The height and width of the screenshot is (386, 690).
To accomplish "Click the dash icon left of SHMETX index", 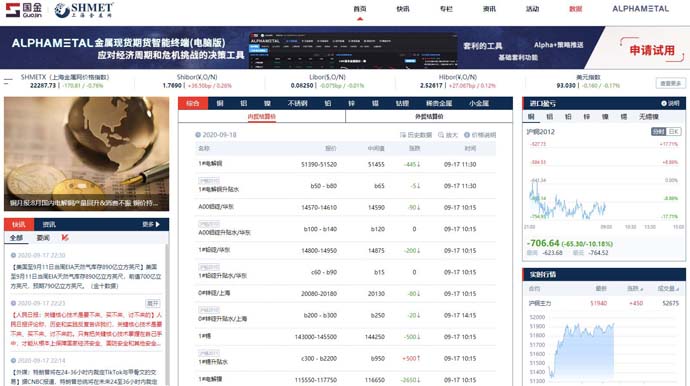I will pos(8,81).
